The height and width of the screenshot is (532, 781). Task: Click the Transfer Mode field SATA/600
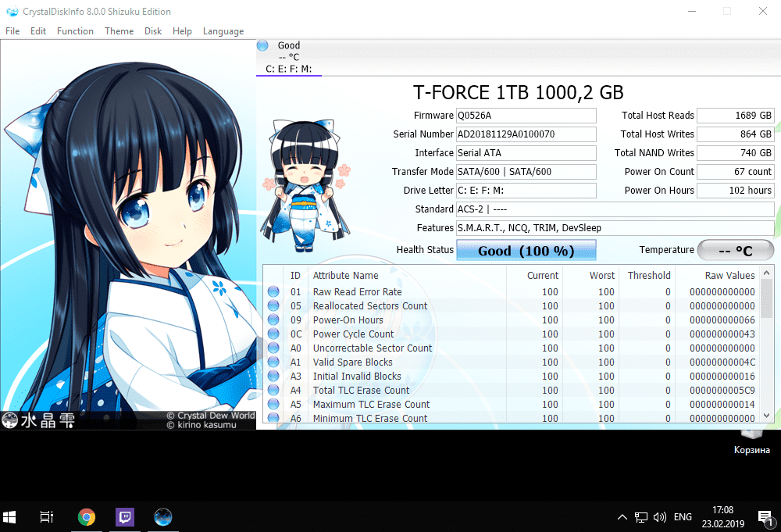526,172
